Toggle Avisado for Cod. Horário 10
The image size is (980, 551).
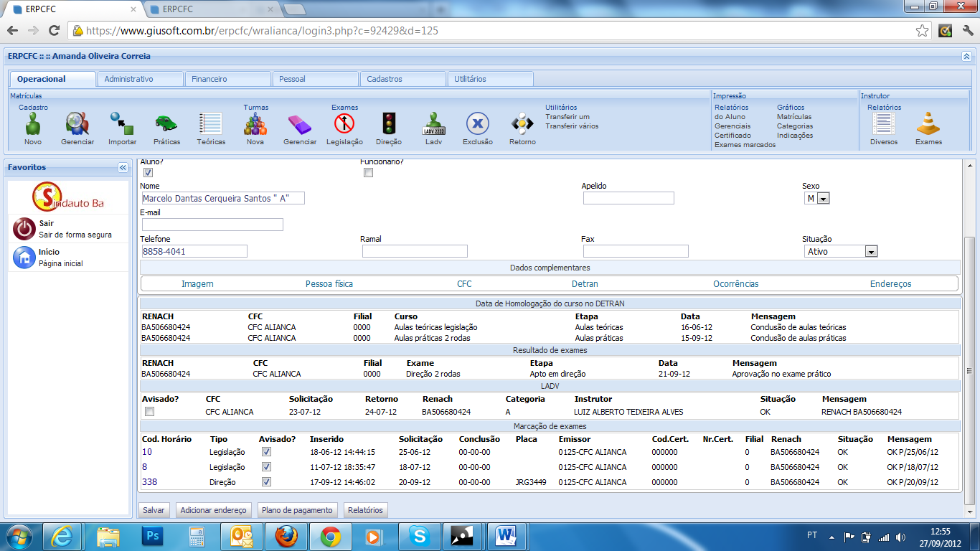(266, 452)
